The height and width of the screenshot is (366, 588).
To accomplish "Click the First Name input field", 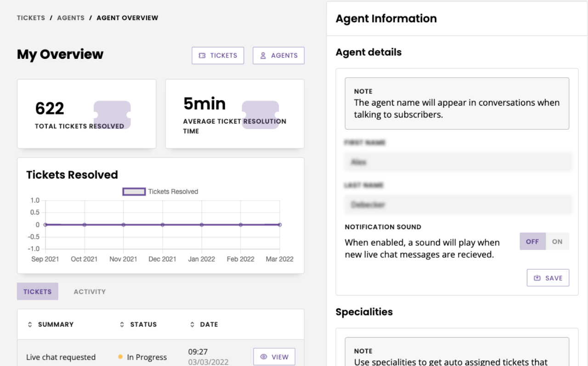I will pyautogui.click(x=457, y=162).
